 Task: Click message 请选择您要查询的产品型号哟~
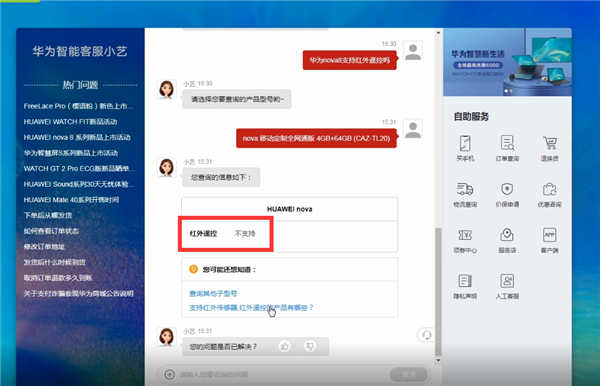237,99
